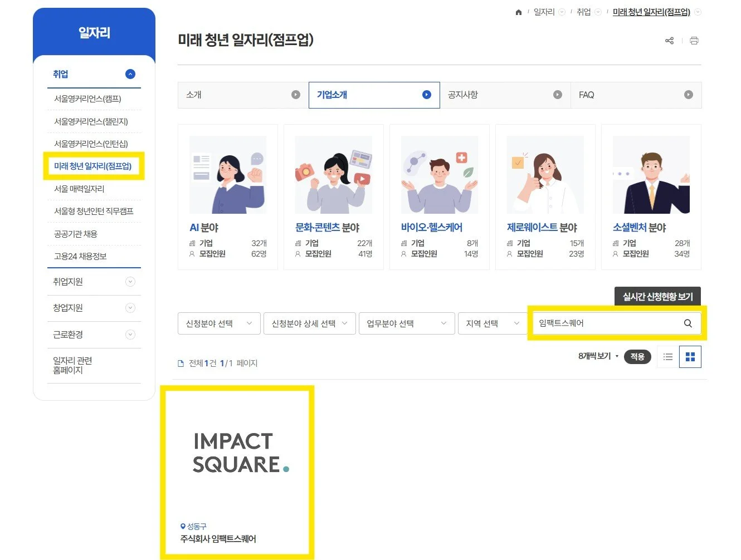Switch to grid view icon
The width and height of the screenshot is (741, 560).
click(x=690, y=357)
